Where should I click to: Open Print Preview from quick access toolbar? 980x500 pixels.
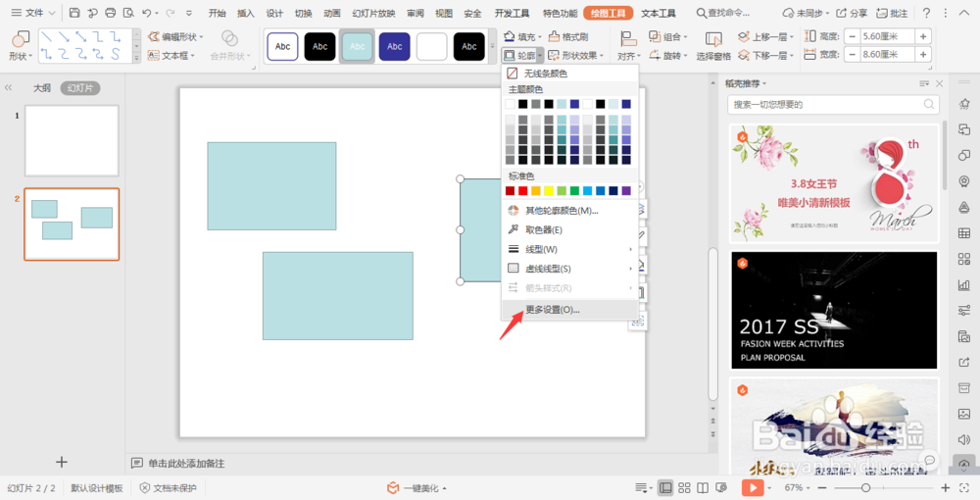pyautogui.click(x=128, y=13)
